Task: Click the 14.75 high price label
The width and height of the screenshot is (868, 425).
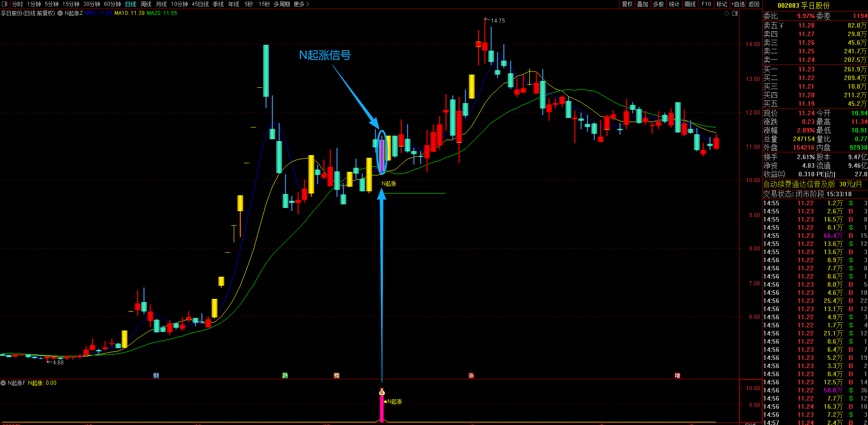Action: click(498, 21)
